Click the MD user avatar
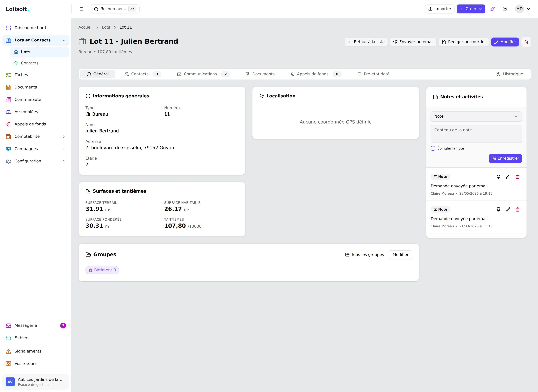 click(519, 9)
